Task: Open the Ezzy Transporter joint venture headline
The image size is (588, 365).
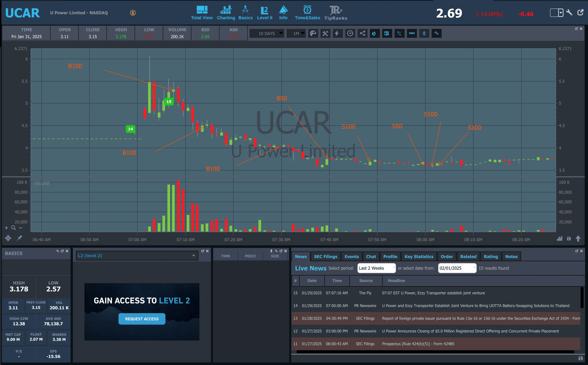Action: pyautogui.click(x=433, y=293)
